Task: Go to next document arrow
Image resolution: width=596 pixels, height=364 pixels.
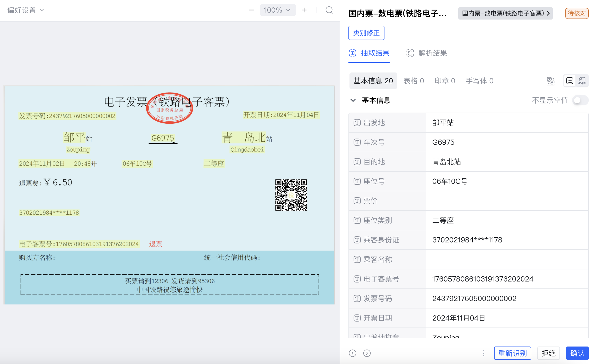Action: (367, 353)
